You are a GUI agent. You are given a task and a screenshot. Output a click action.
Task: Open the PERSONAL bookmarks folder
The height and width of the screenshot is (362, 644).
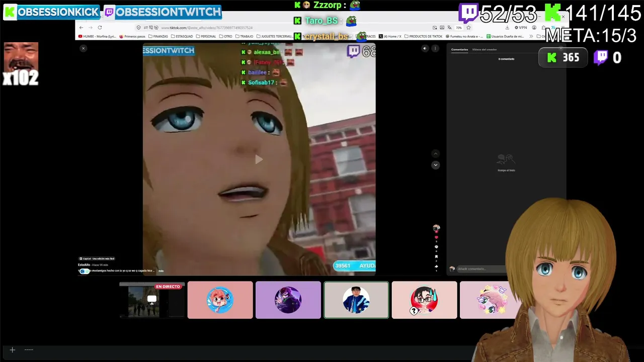(206, 36)
